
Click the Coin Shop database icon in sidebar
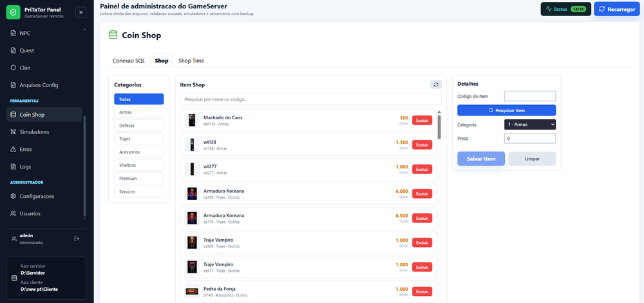[13, 115]
